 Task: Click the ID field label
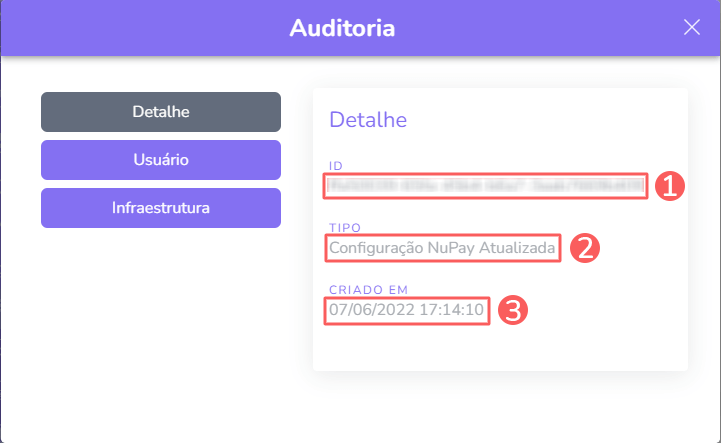coord(336,165)
